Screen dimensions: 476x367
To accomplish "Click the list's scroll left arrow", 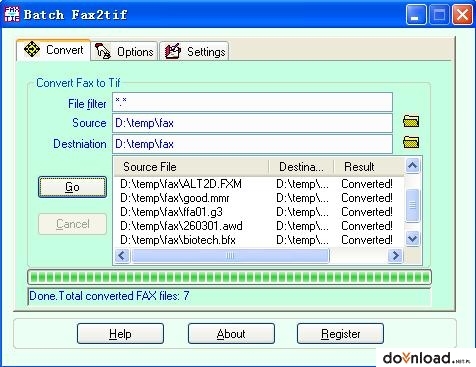I will pos(122,256).
